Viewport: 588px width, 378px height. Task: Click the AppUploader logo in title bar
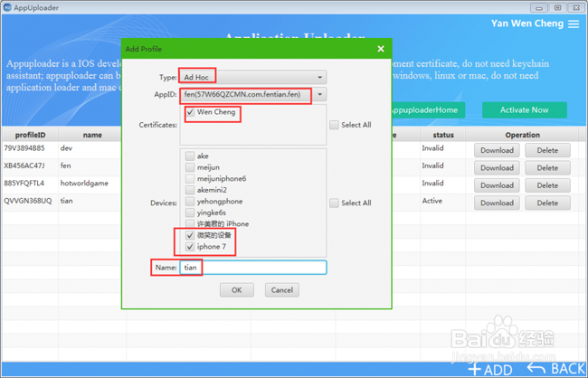(x=7, y=7)
